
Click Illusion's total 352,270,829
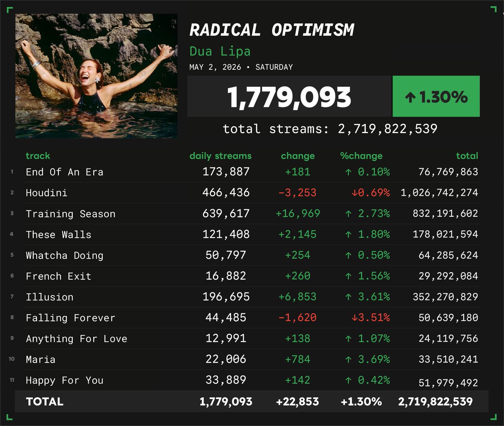click(x=445, y=297)
